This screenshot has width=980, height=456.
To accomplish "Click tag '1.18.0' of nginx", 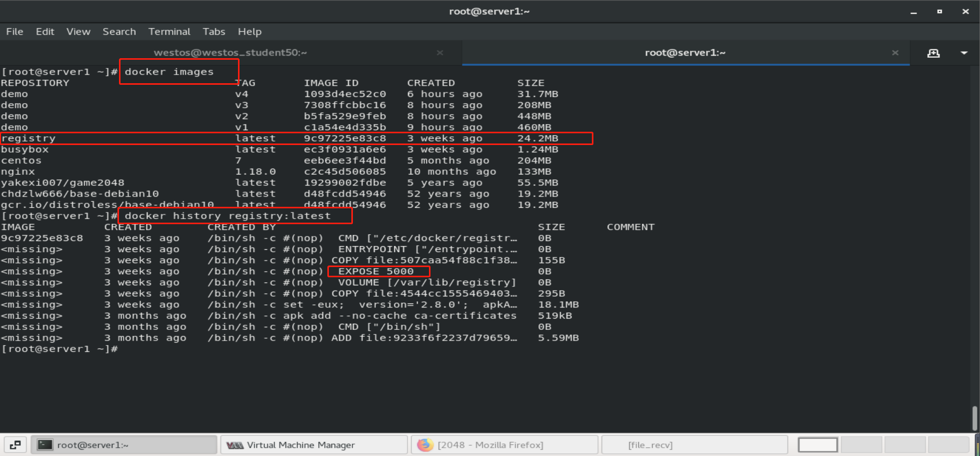I will 255,172.
